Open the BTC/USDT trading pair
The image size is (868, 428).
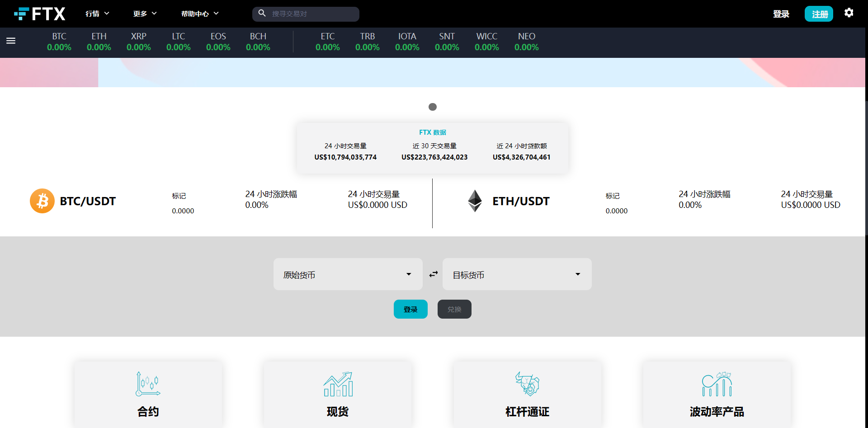click(88, 201)
